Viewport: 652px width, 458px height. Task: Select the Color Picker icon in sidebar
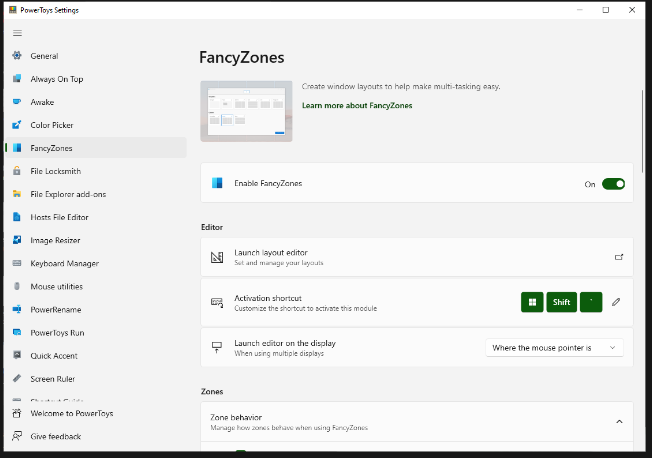17,125
